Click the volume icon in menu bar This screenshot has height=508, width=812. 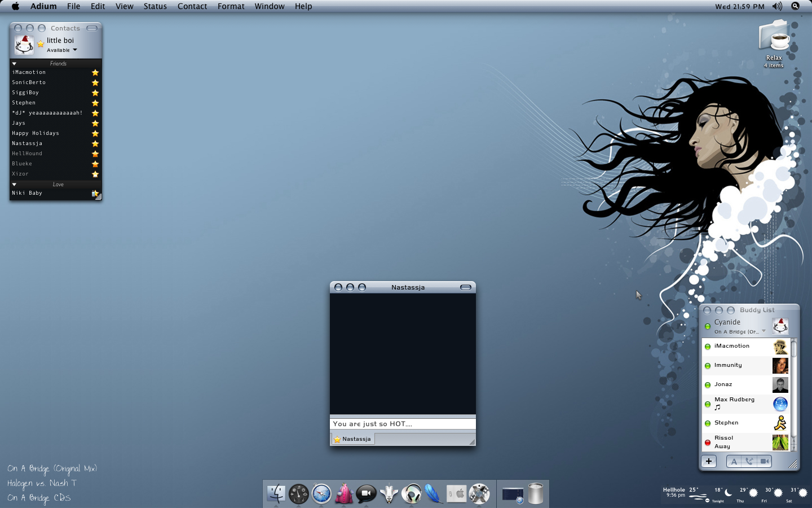pos(777,6)
